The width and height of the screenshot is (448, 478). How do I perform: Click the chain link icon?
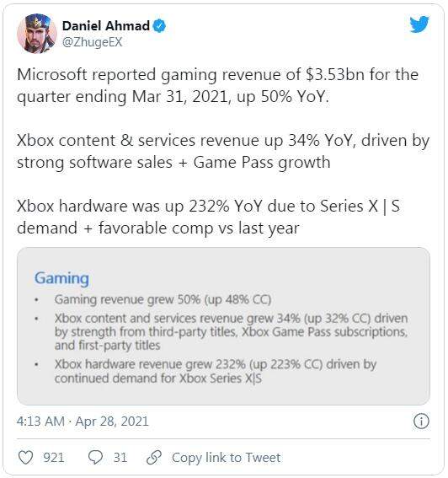[x=154, y=457]
